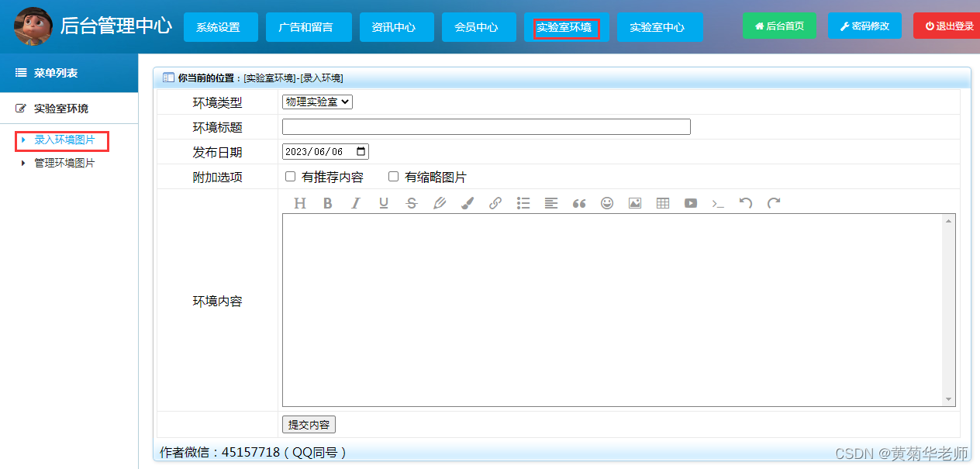Undo the last edit in the editor
This screenshot has height=469, width=980.
(746, 203)
